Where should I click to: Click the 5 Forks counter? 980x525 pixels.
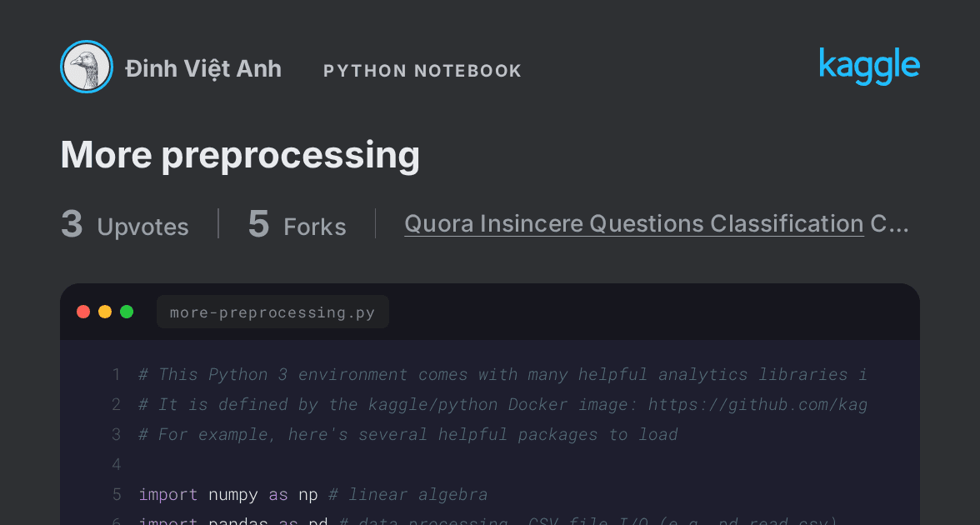point(297,224)
